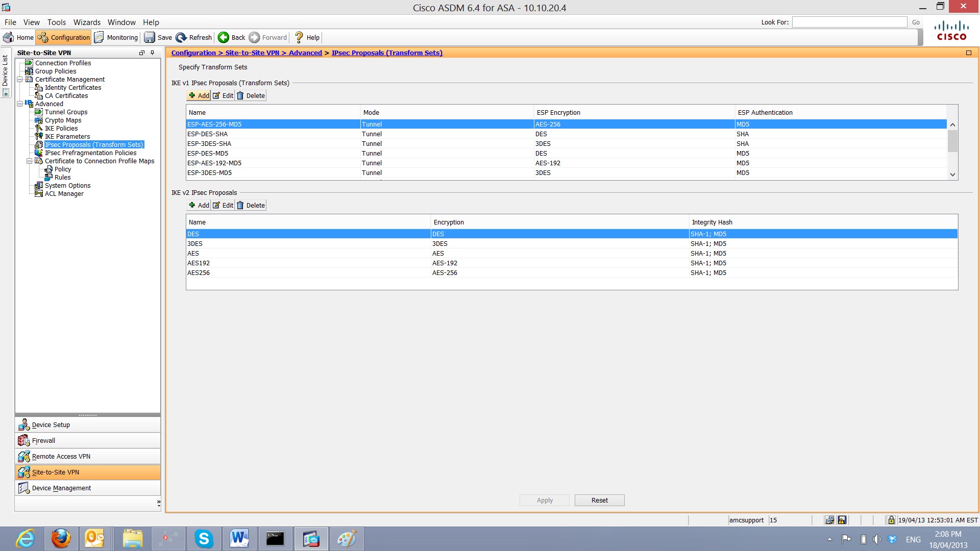Sort IKE v1 table by ESP Encryption
This screenshot has height=551, width=980.
click(x=634, y=112)
